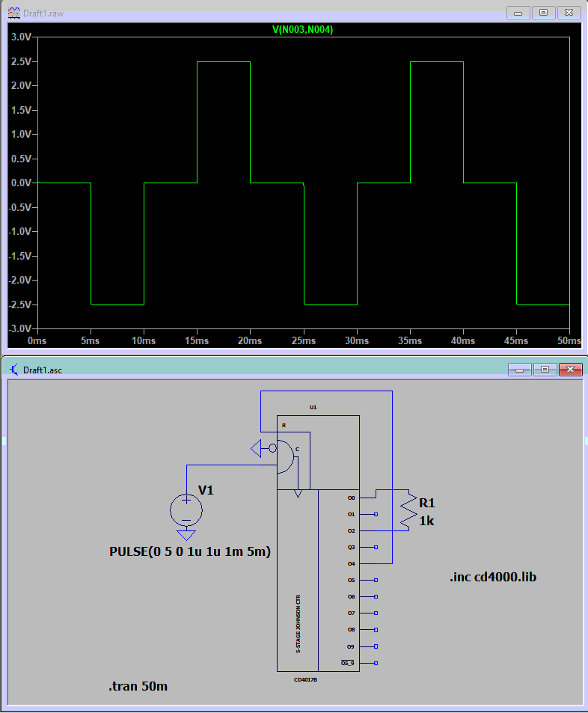This screenshot has height=713, width=588.
Task: Click the -2.5V vertical axis label
Action: pyautogui.click(x=19, y=305)
